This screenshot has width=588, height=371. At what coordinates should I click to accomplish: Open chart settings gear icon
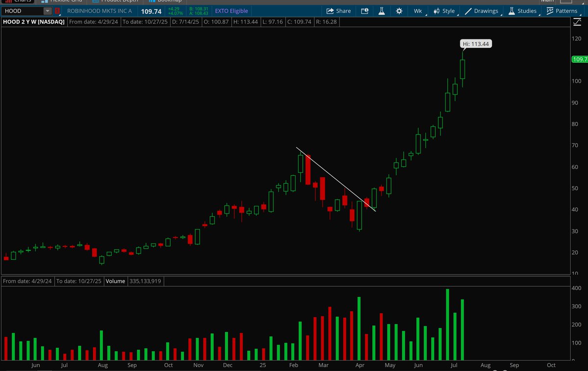tap(399, 11)
